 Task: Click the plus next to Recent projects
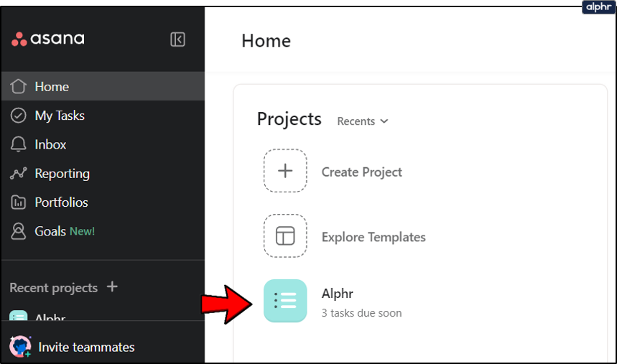112,287
